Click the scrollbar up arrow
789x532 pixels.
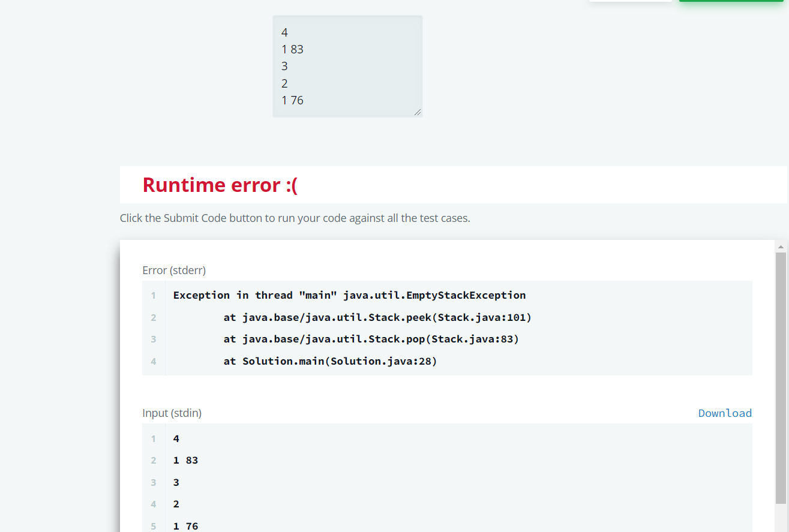point(781,247)
